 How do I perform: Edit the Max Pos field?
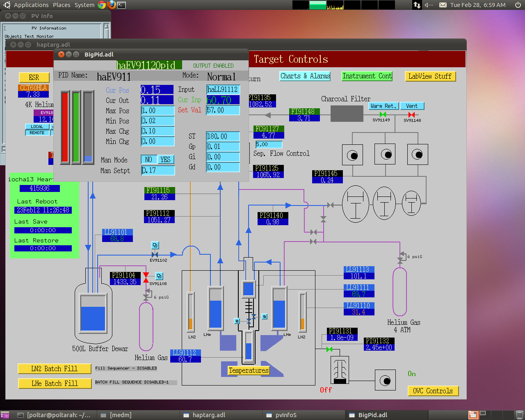158,111
